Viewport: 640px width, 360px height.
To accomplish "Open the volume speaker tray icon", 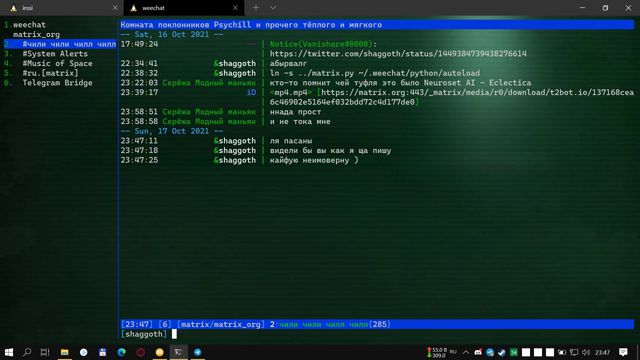I will pyautogui.click(x=586, y=352).
